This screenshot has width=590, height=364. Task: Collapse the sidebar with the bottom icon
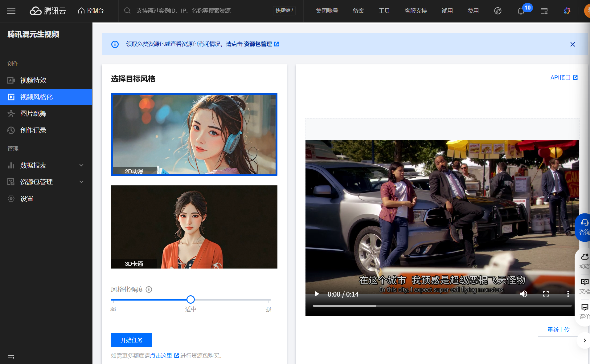click(x=11, y=358)
